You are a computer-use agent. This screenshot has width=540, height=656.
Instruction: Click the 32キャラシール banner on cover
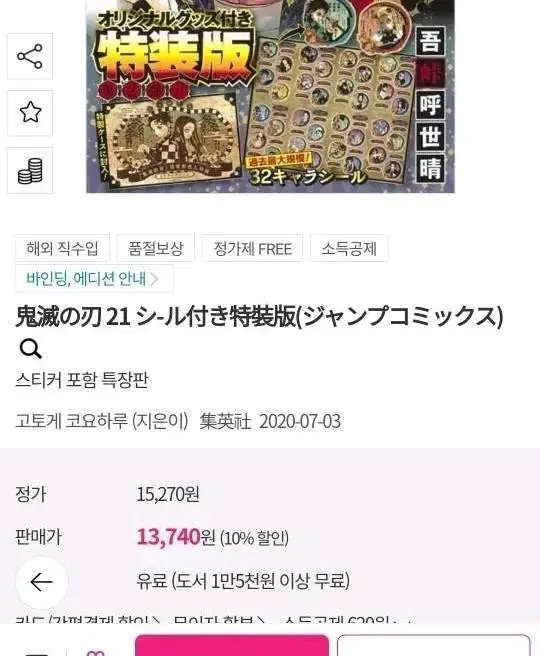click(x=306, y=176)
